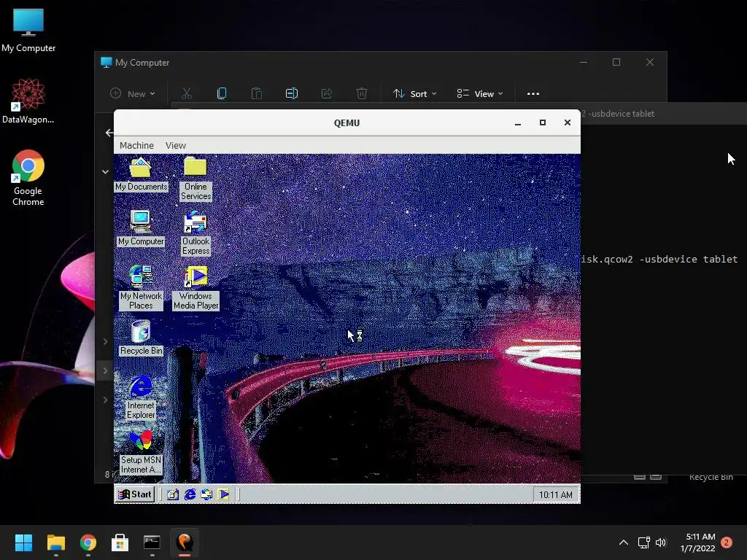Click Media Player quick launch icon
The width and height of the screenshot is (747, 560).
[223, 495]
